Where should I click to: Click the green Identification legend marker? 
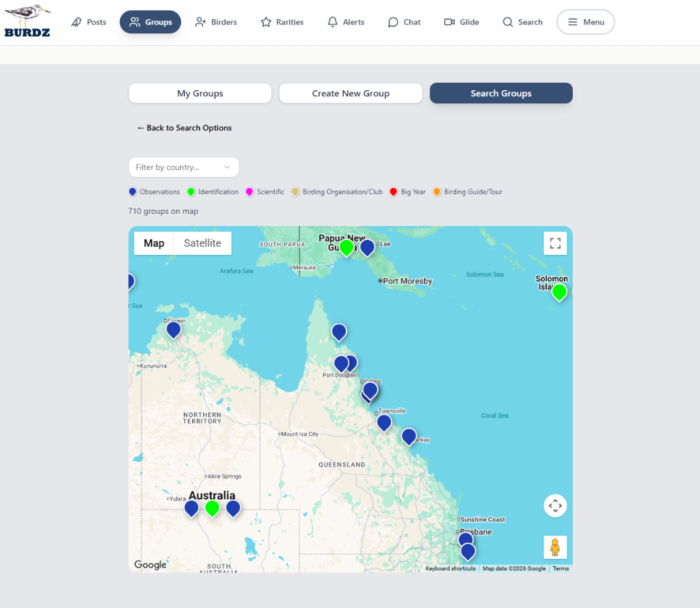(x=191, y=192)
